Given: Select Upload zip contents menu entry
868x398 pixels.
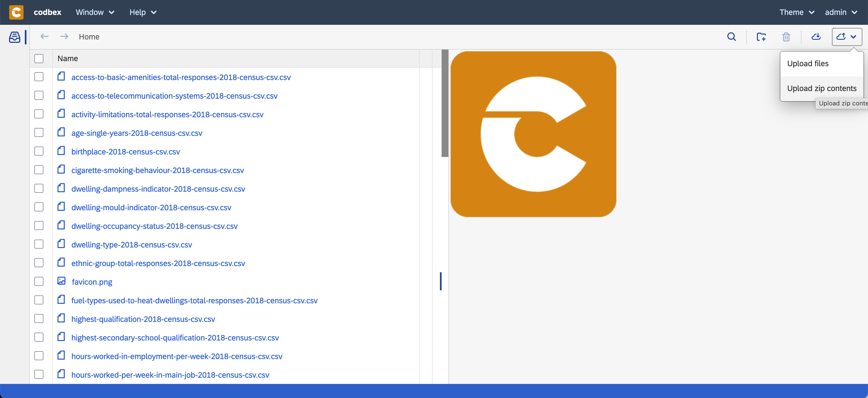Looking at the screenshot, I should tap(821, 88).
